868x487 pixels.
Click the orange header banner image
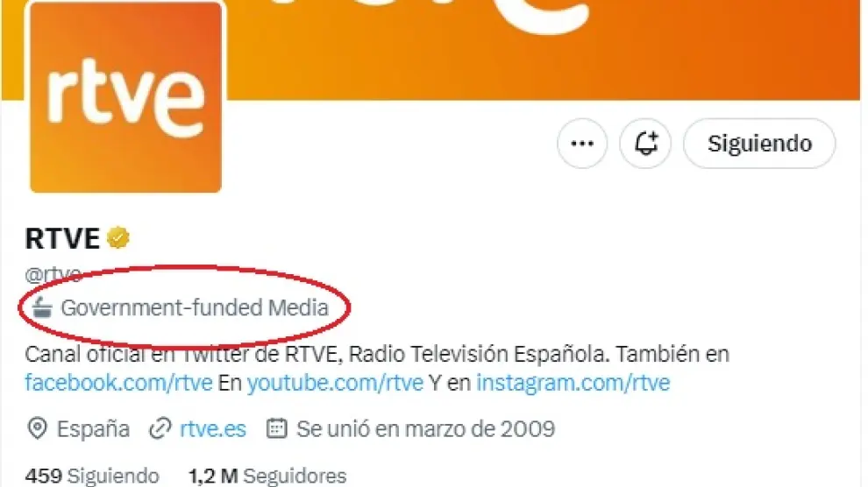pyautogui.click(x=543, y=50)
